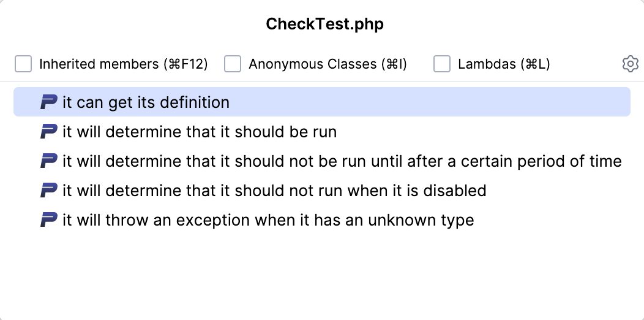Click the Pest icon beside 'it can get its definition'
Screen dimensions: 644x320
48,102
